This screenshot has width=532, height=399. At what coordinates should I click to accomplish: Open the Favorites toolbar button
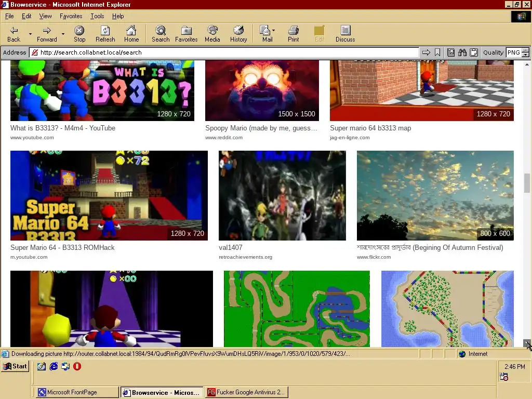(187, 34)
